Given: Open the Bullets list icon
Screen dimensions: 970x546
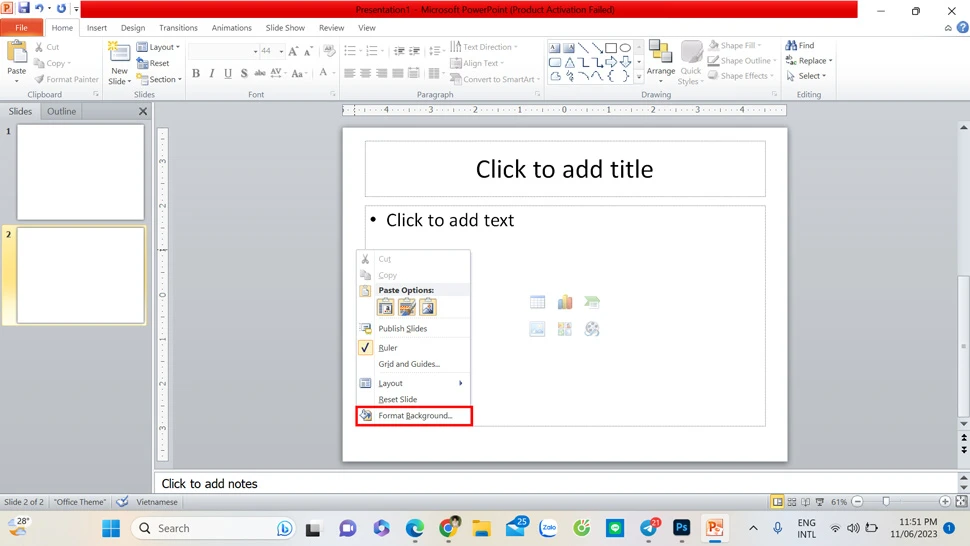Looking at the screenshot, I should click(350, 51).
